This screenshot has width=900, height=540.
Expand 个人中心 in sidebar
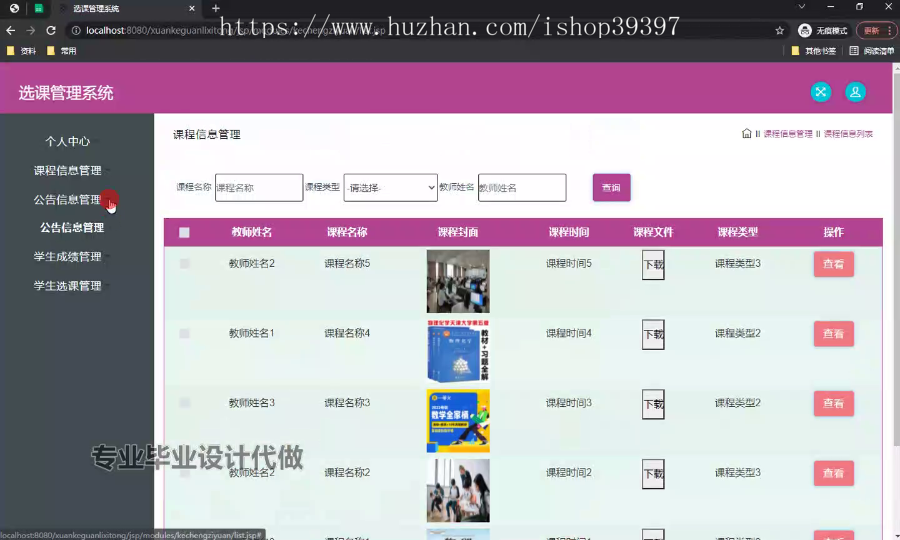coord(68,141)
